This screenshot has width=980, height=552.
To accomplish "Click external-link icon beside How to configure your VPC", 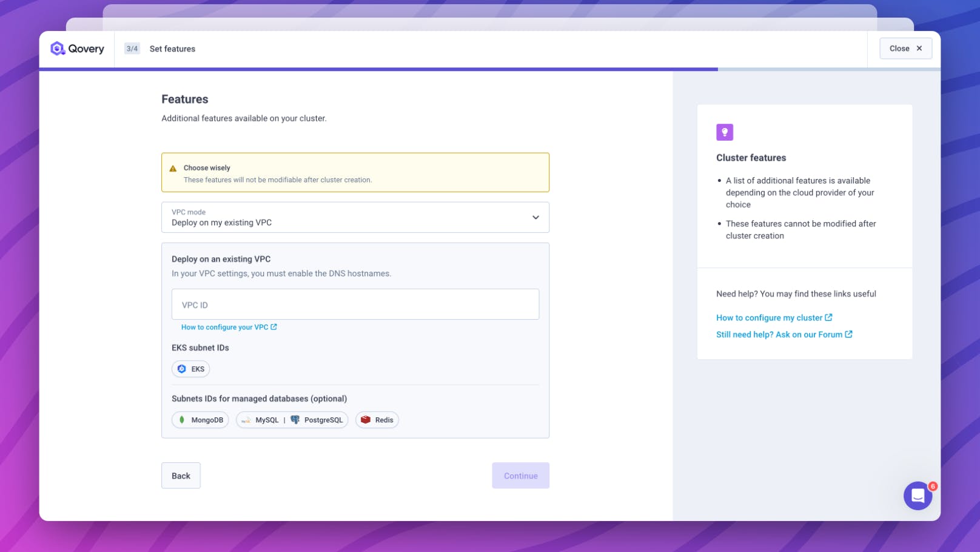I will click(x=274, y=327).
